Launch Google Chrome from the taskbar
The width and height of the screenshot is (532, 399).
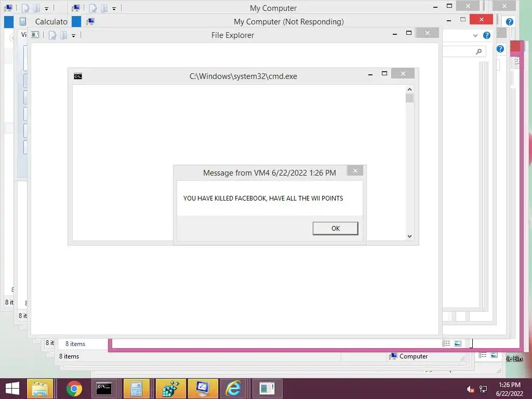click(x=74, y=389)
